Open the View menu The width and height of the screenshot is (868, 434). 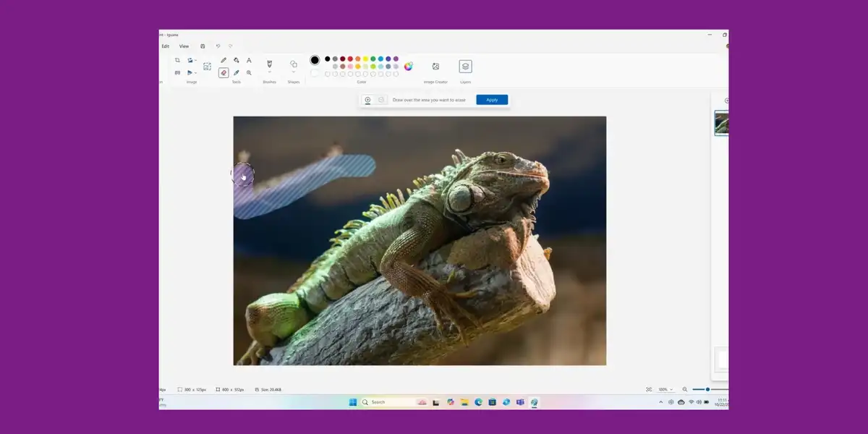coord(184,46)
